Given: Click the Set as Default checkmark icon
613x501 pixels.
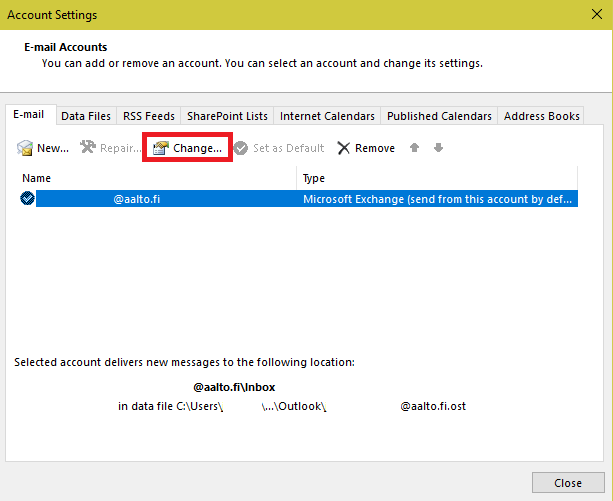Looking at the screenshot, I should pos(241,148).
